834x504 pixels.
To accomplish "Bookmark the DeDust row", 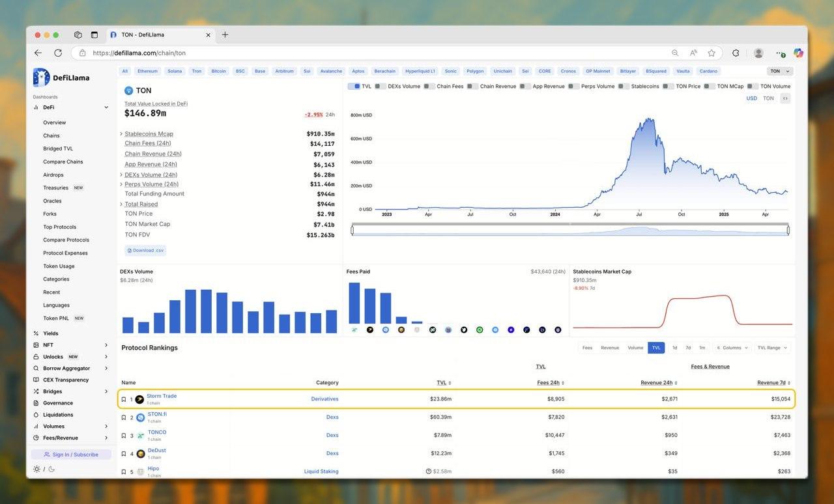I will click(x=124, y=454).
